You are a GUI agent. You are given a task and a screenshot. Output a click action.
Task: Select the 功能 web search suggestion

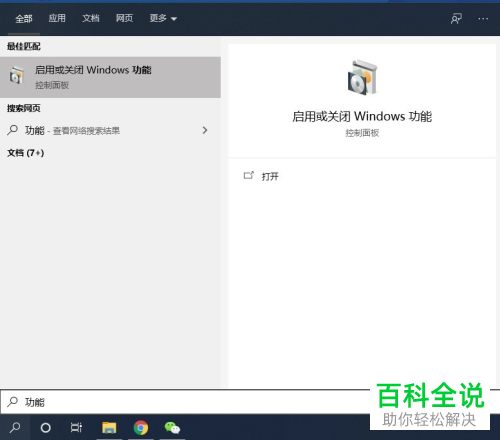[110, 130]
